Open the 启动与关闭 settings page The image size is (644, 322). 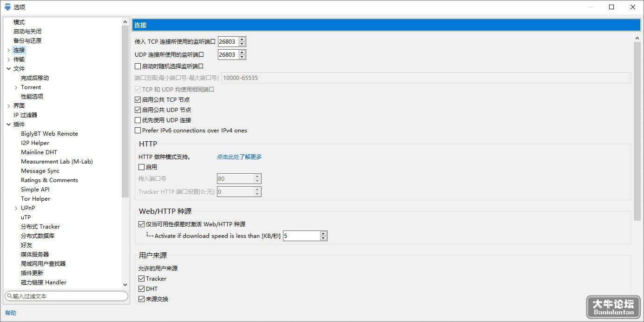coord(27,32)
